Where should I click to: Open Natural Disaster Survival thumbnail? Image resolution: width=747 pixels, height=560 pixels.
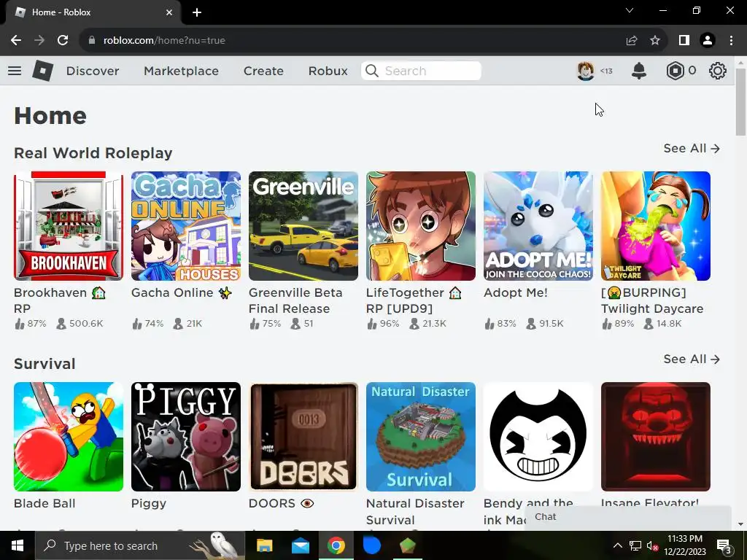pyautogui.click(x=421, y=437)
